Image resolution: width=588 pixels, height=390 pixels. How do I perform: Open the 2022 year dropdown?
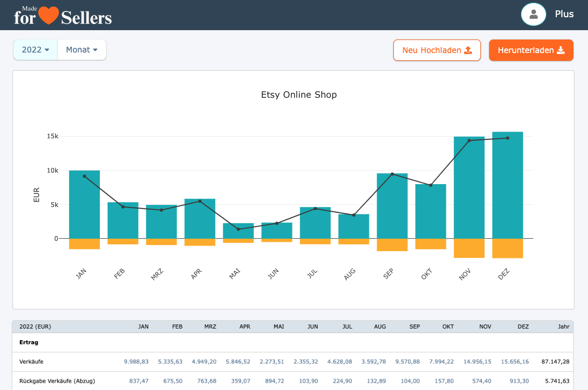[x=35, y=50]
